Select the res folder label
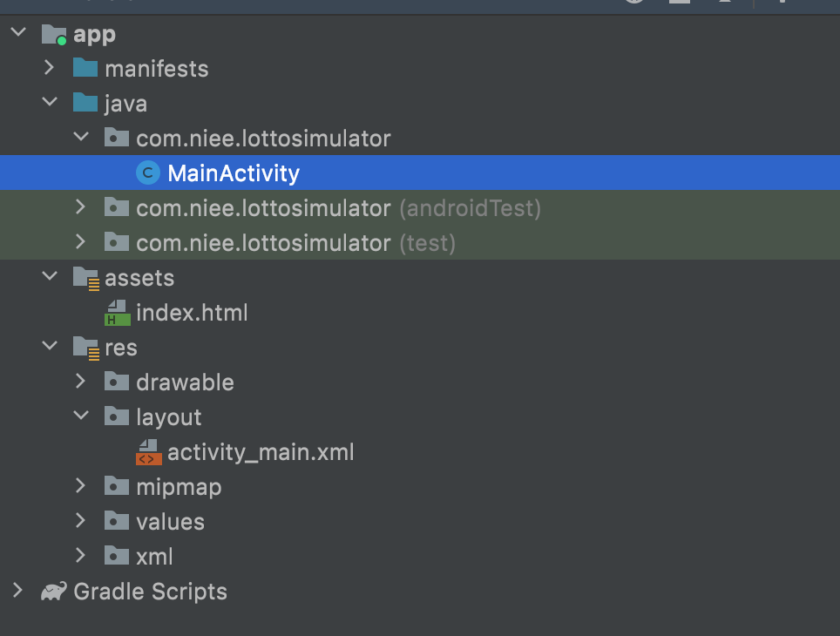840x636 pixels. point(121,348)
